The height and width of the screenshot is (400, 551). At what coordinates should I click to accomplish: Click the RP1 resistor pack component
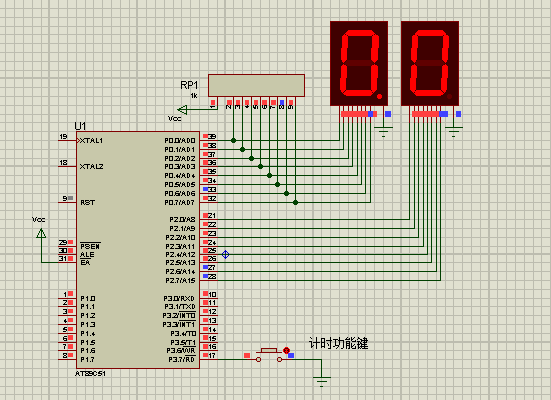[x=256, y=85]
